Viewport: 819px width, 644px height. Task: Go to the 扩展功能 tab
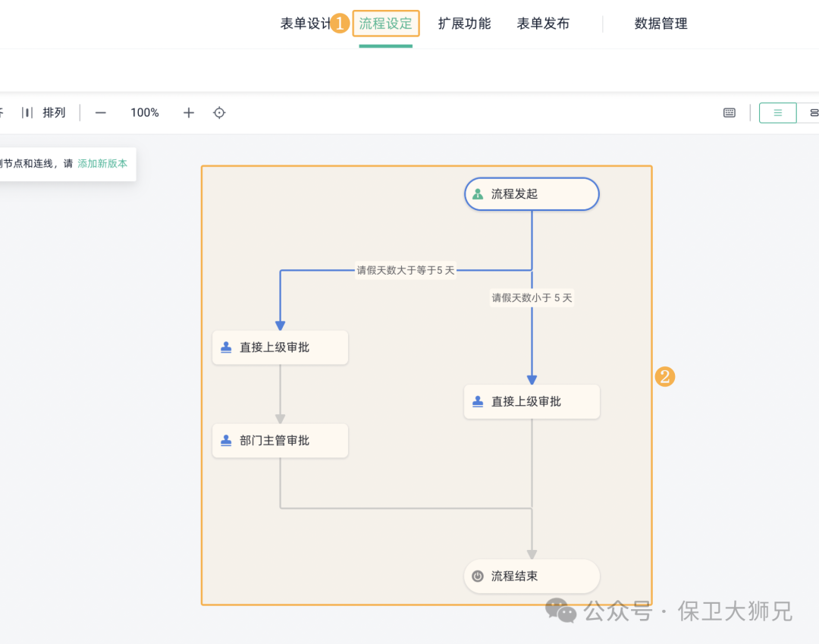pos(464,24)
